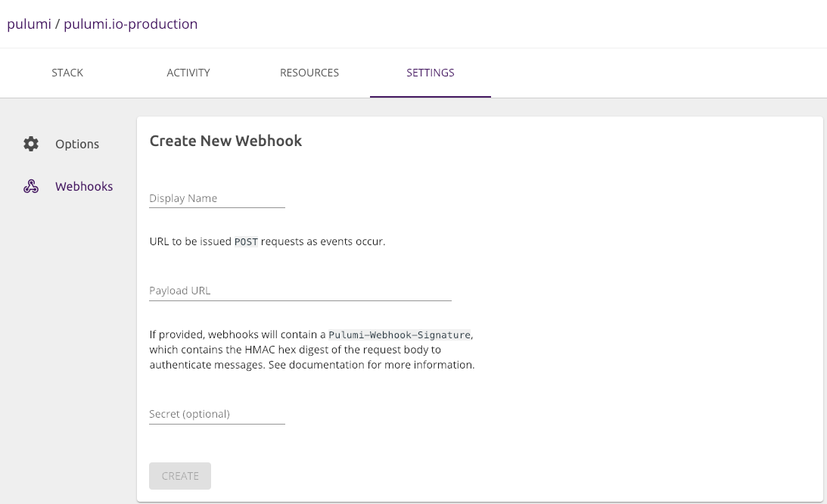Focus the Secret (optional) input field

pos(216,414)
